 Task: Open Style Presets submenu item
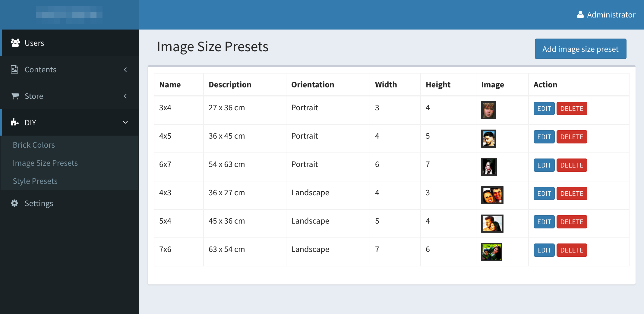[35, 181]
